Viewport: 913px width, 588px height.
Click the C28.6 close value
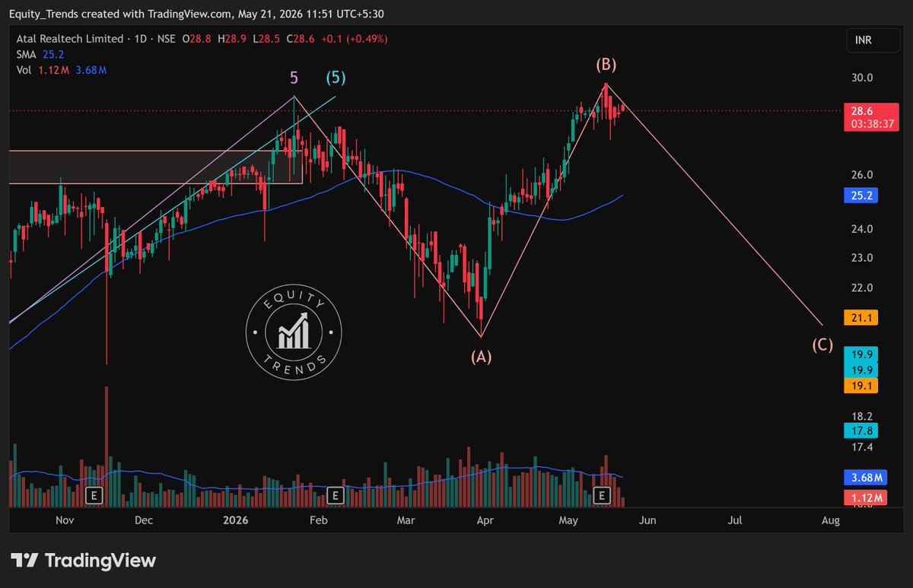299,38
